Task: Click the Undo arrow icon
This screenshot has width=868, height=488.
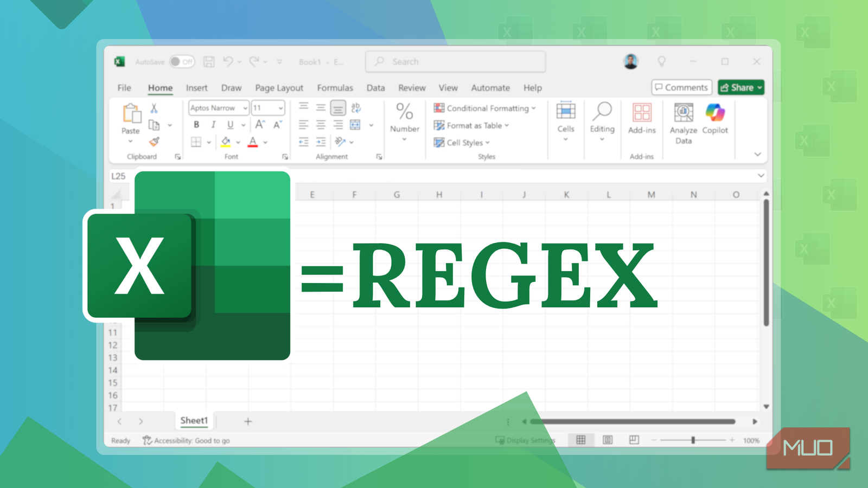Action: point(228,62)
